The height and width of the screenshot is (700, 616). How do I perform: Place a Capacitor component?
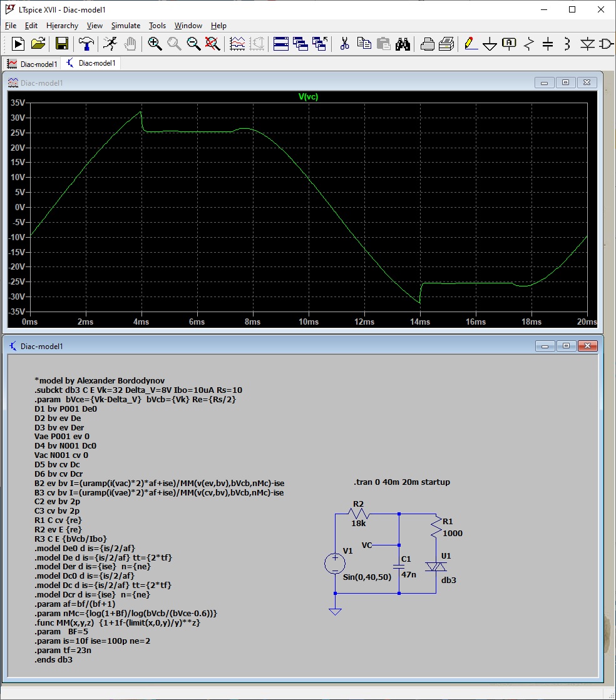pos(548,44)
